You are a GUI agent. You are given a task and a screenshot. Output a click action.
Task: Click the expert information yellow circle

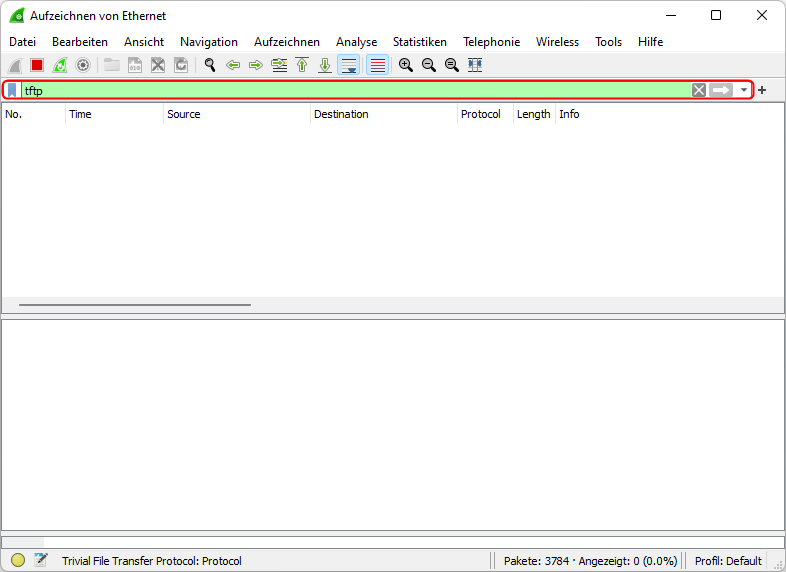click(18, 561)
